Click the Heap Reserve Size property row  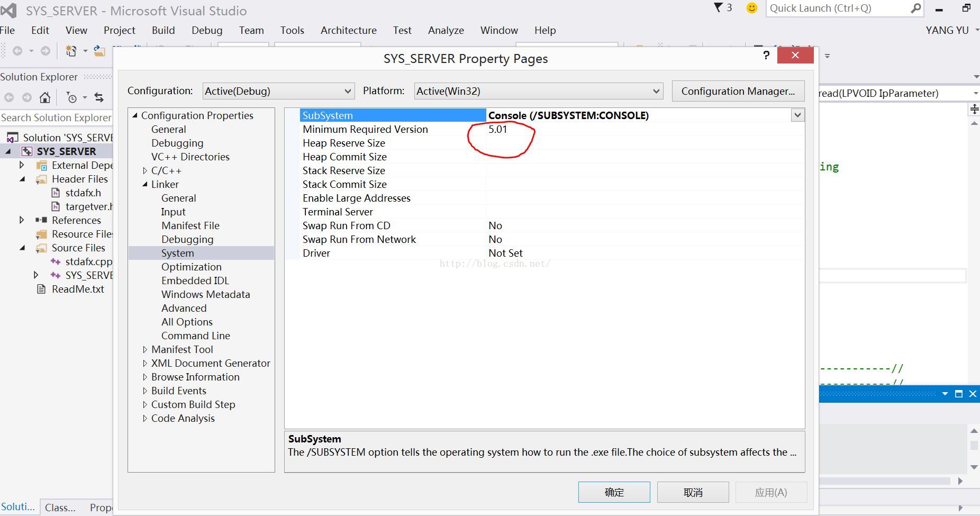552,143
